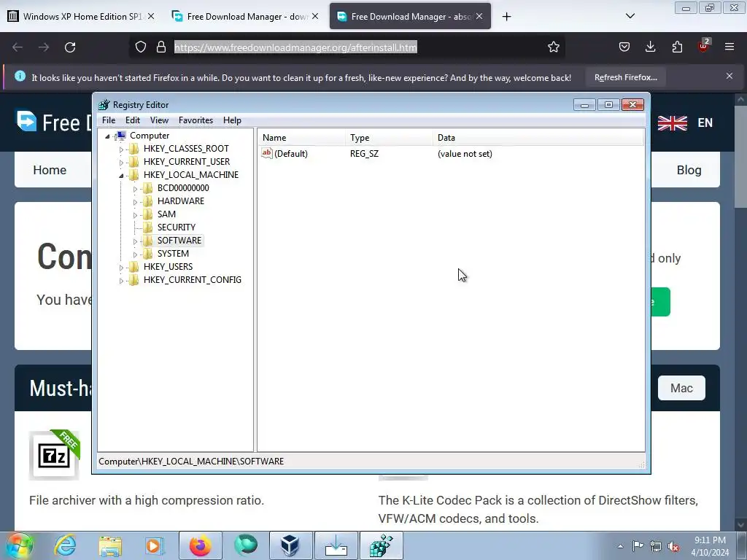Click UK flag language icon
This screenshot has height=560, width=747.
click(672, 122)
